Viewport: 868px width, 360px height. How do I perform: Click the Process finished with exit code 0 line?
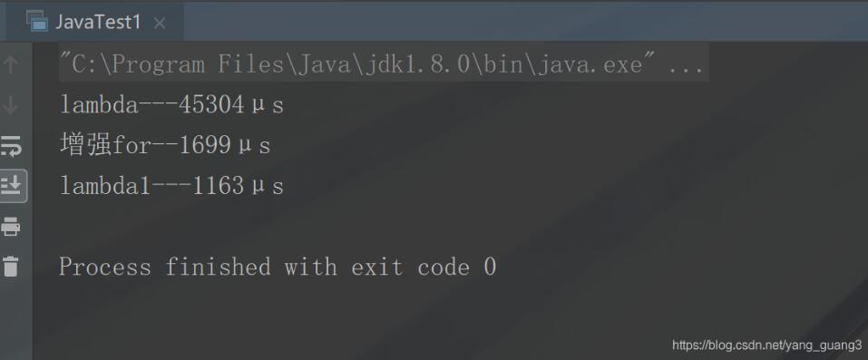278,267
